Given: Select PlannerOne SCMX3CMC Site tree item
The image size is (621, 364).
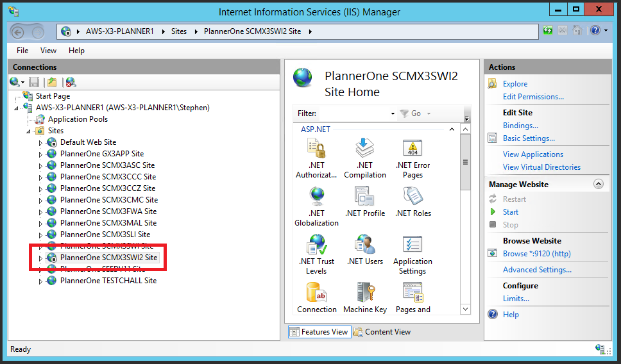Looking at the screenshot, I should click(109, 200).
